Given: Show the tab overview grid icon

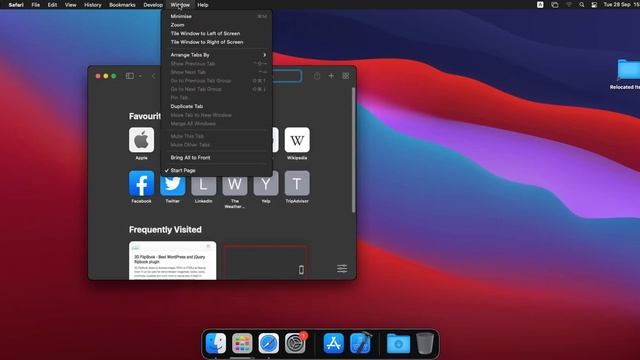Looking at the screenshot, I should 346,76.
